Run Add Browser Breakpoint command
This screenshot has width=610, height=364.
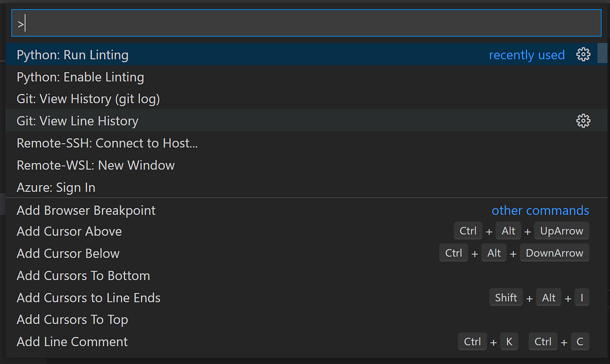tap(86, 210)
